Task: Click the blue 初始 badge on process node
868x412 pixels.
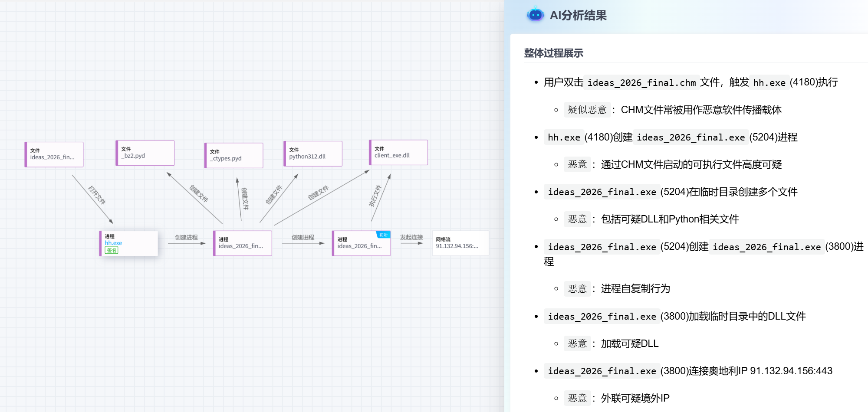Action: click(383, 235)
